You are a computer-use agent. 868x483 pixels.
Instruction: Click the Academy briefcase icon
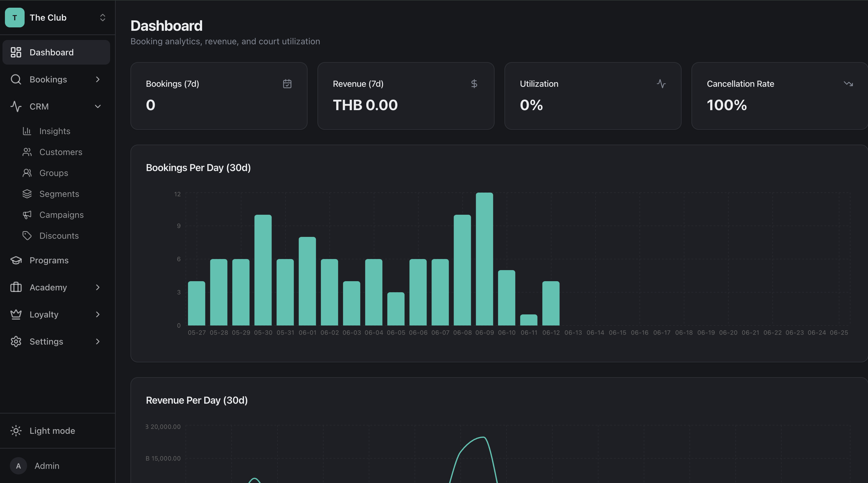coord(16,287)
